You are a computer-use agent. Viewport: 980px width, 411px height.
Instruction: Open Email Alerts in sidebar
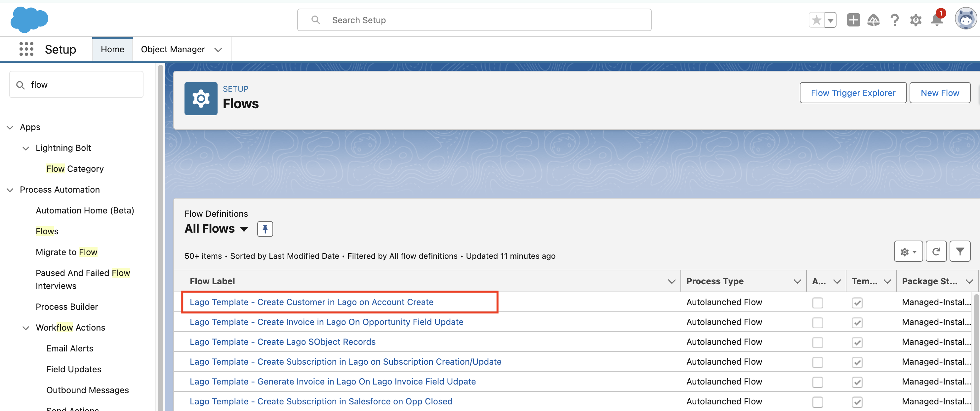point(70,348)
